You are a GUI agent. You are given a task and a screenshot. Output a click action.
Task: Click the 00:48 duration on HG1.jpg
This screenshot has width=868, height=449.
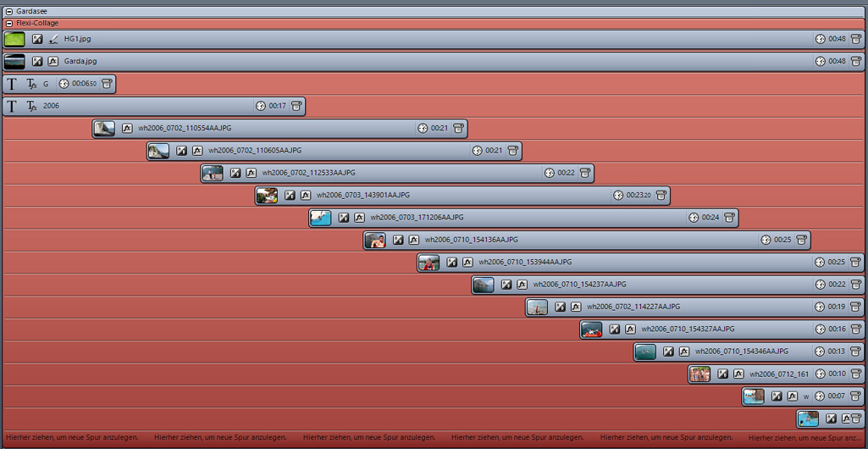[x=837, y=39]
